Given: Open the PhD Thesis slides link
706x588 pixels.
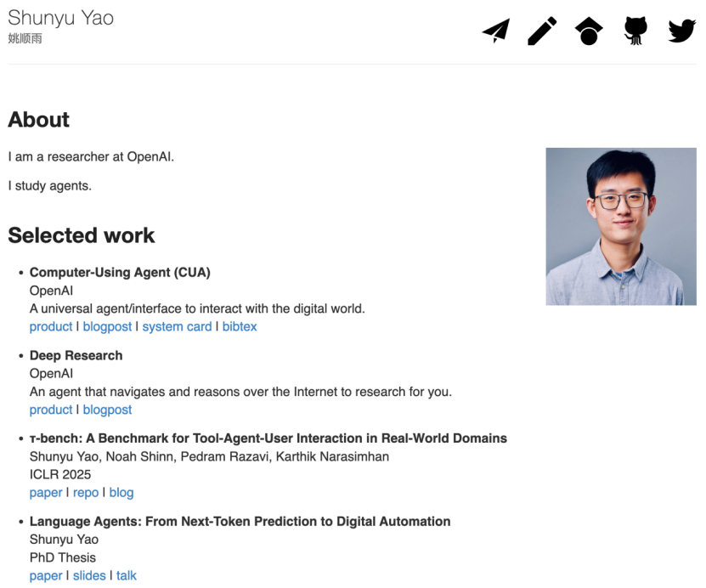Looking at the screenshot, I should 89,575.
